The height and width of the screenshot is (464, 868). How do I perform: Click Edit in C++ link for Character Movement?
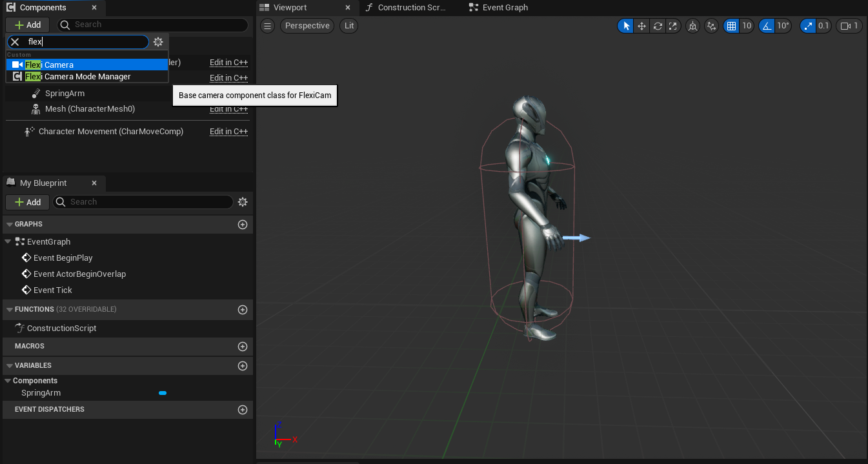pos(228,132)
